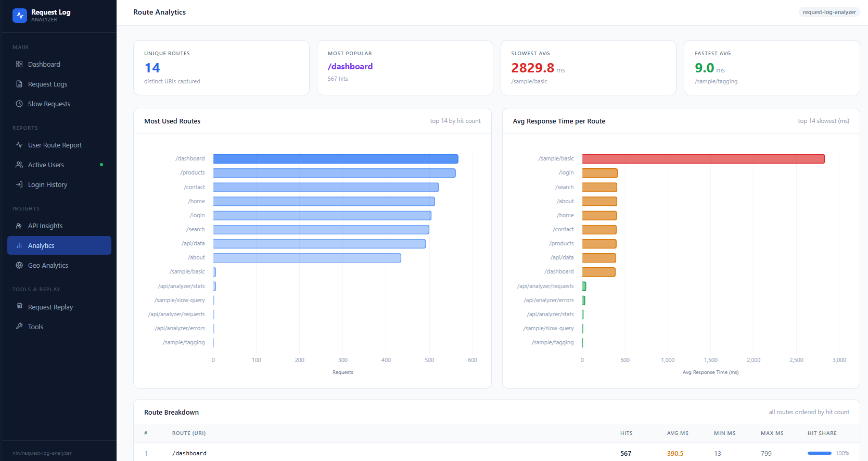This screenshot has width=868, height=461.
Task: Click the MAX MS column header
Action: 772,433
